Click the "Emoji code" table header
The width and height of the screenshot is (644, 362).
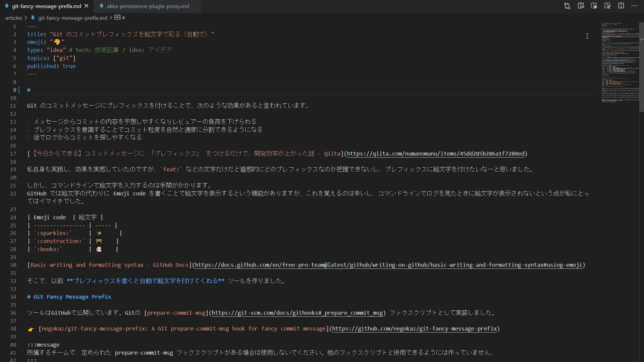tap(50, 218)
